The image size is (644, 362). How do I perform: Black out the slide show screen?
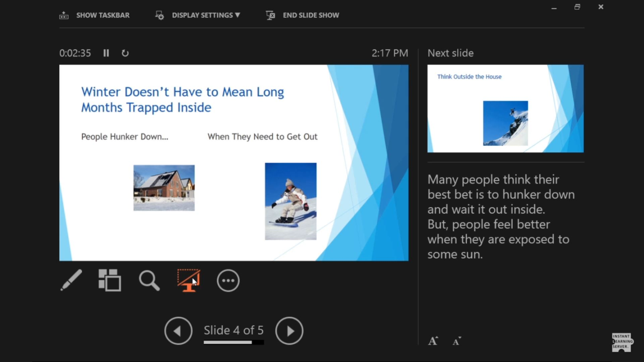(189, 281)
